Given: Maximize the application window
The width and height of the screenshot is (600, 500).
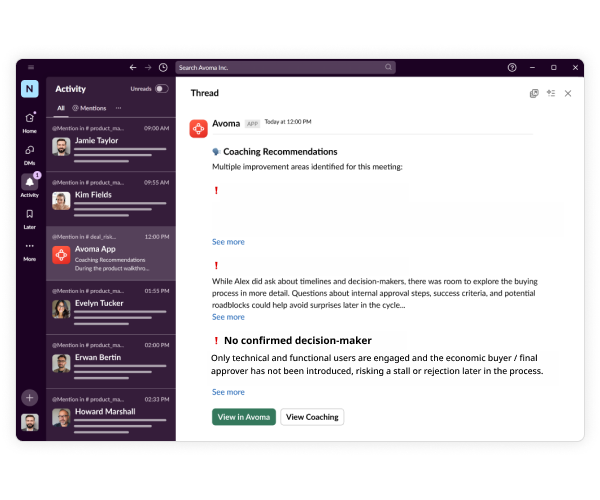Looking at the screenshot, I should [x=554, y=67].
